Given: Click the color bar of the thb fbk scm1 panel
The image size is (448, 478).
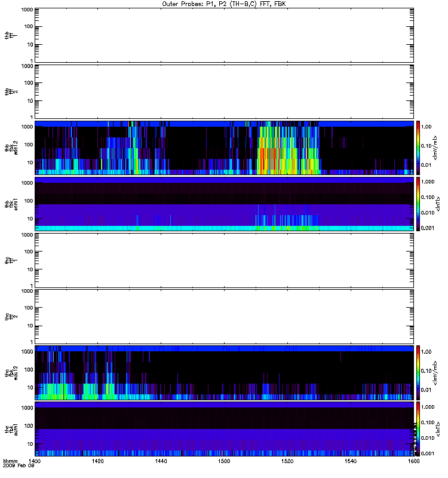Looking at the screenshot, I should coord(418,204).
